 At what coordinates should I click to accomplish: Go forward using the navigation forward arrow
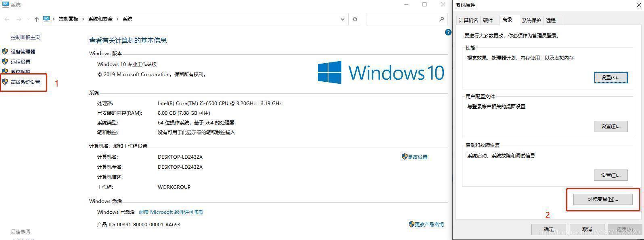(x=19, y=19)
